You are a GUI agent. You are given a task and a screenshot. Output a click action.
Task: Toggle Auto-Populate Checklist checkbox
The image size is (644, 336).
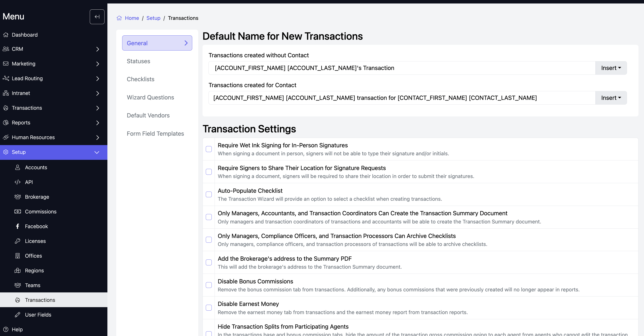click(209, 194)
